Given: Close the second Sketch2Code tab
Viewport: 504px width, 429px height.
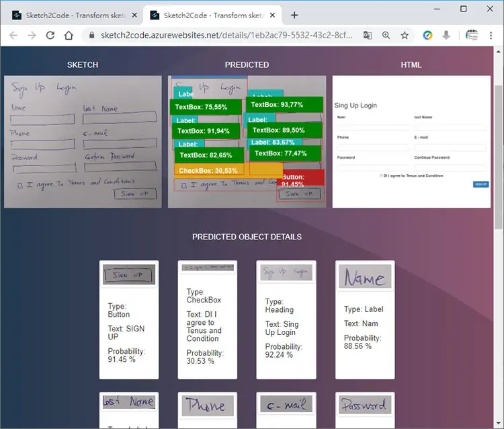Looking at the screenshot, I should tap(272, 15).
